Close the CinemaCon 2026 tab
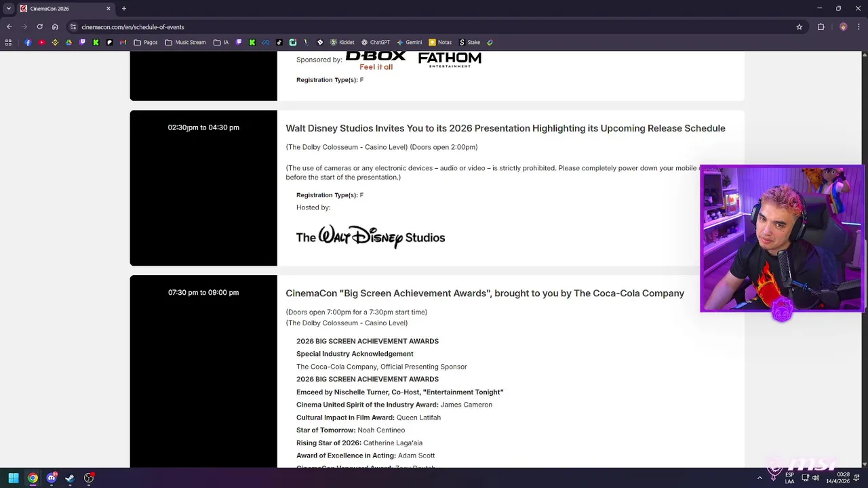Screen dimensions: 868x488 pyautogui.click(x=108, y=9)
